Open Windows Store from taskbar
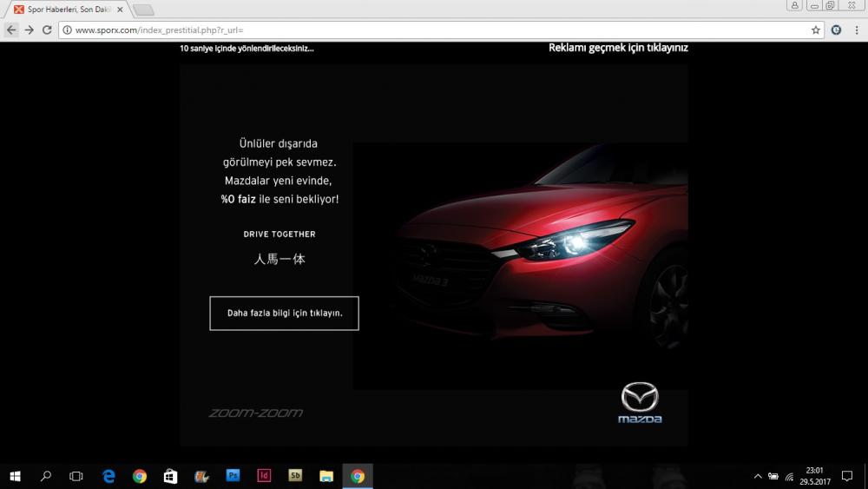This screenshot has height=489, width=868. coord(170,476)
